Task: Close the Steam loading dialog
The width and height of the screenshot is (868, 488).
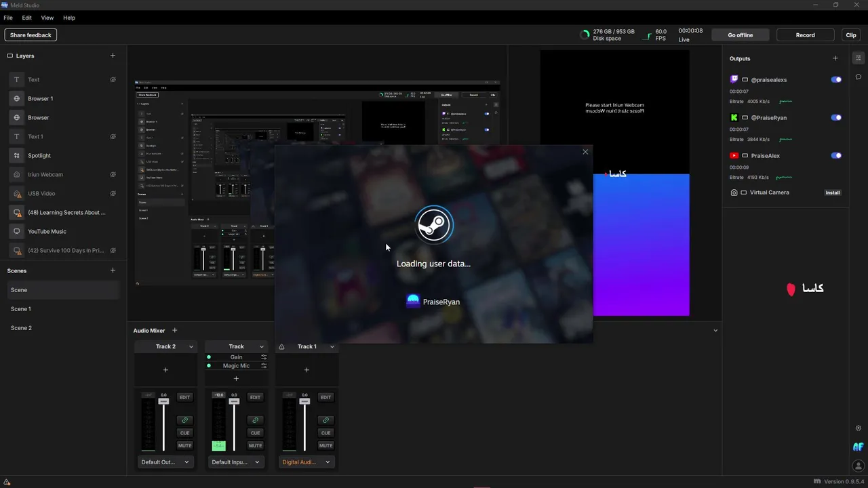Action: (x=585, y=152)
